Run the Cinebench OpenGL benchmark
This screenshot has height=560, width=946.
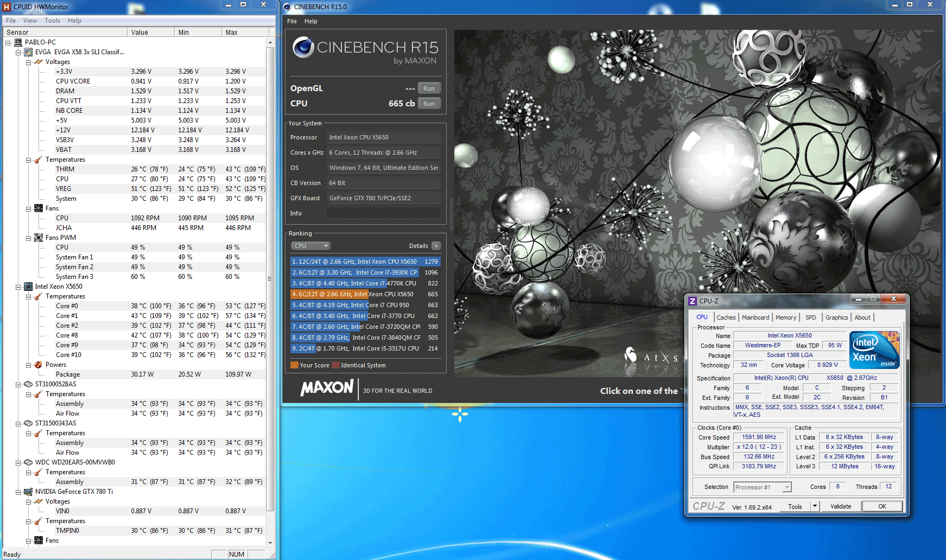(x=429, y=88)
